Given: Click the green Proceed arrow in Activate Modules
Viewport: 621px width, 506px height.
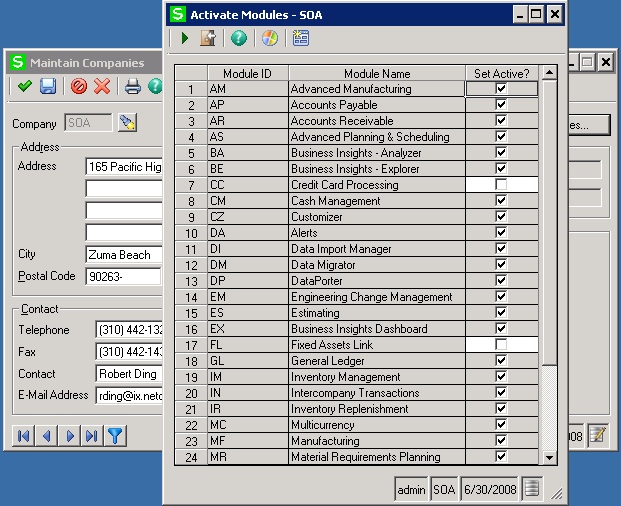Looking at the screenshot, I should 185,38.
